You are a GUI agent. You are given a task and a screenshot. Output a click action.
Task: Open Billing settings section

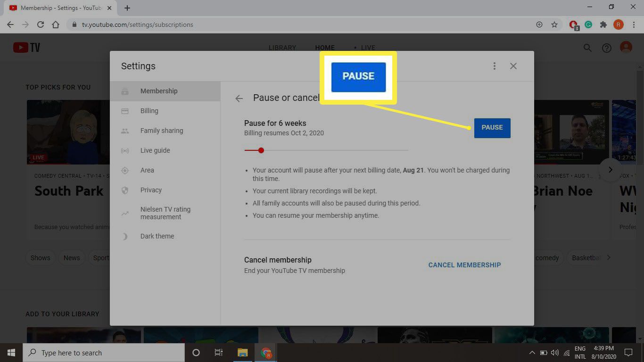165,111
